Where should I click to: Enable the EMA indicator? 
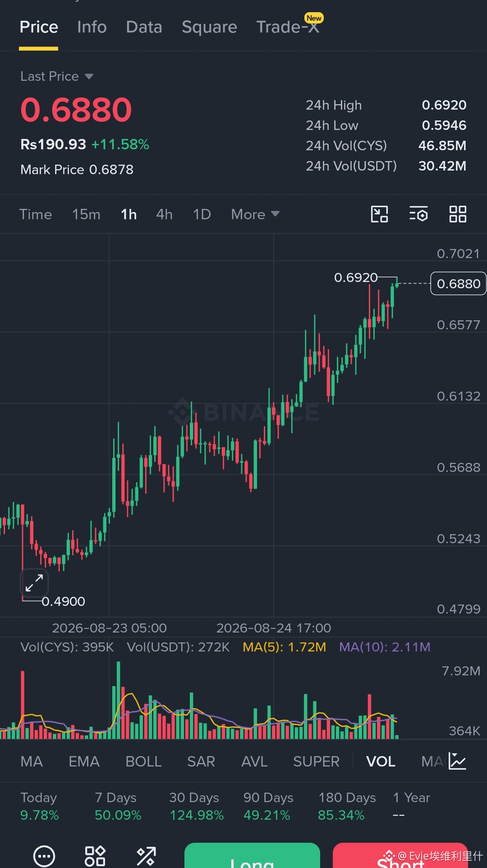pyautogui.click(x=84, y=762)
